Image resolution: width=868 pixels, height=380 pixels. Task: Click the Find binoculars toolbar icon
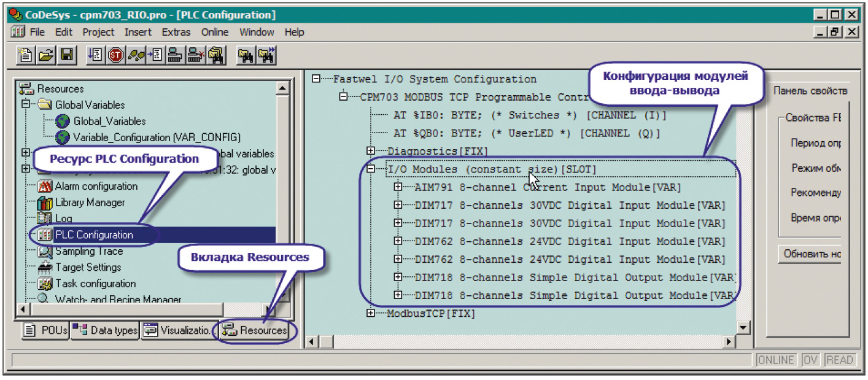pyautogui.click(x=246, y=55)
